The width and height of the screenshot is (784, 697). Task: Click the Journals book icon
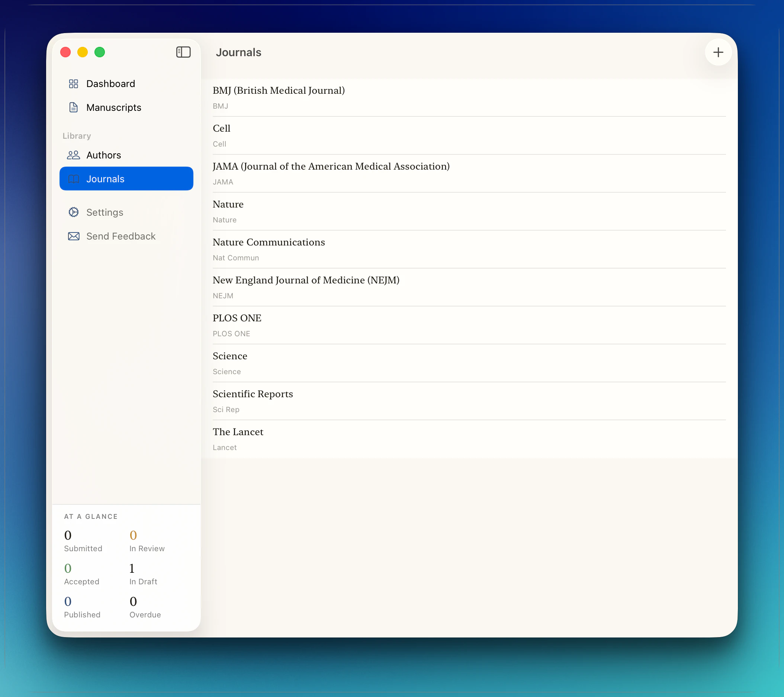pyautogui.click(x=73, y=179)
